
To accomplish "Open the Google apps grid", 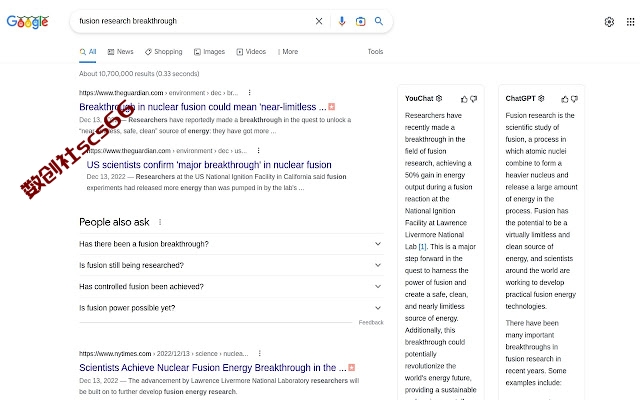I will coord(630,22).
